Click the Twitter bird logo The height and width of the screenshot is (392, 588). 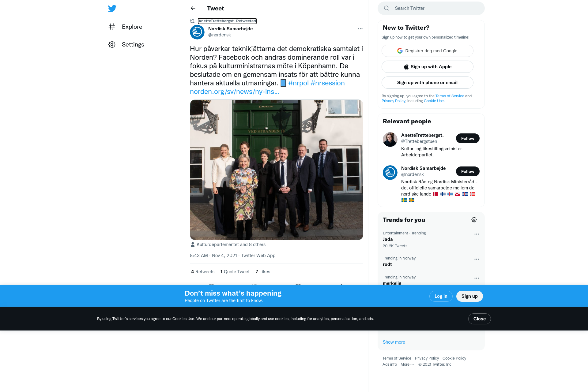click(112, 9)
